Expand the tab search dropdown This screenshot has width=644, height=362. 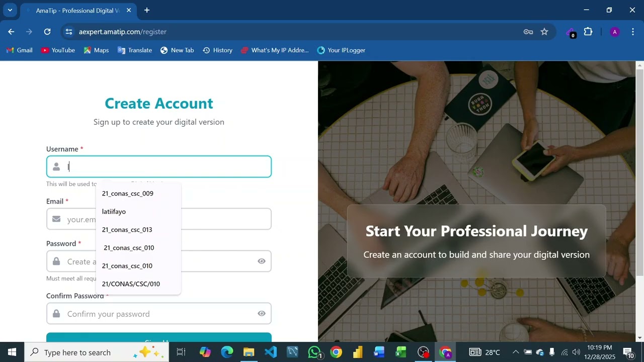10,10
